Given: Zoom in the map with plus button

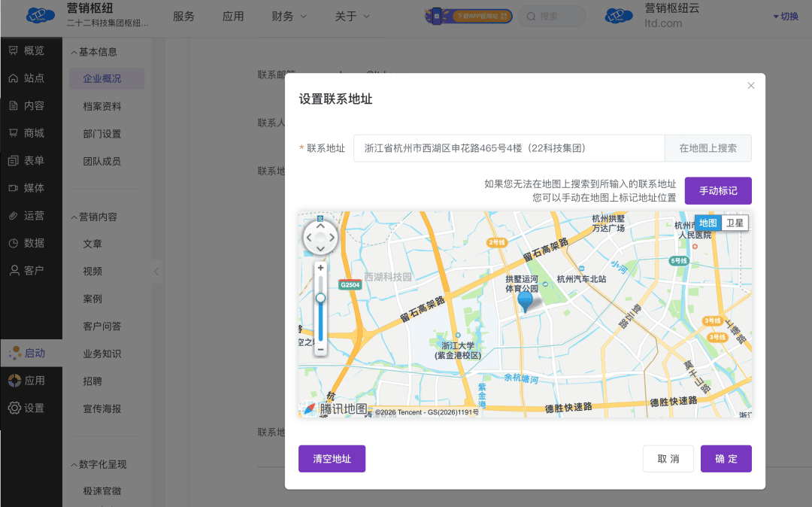Looking at the screenshot, I should (x=320, y=268).
